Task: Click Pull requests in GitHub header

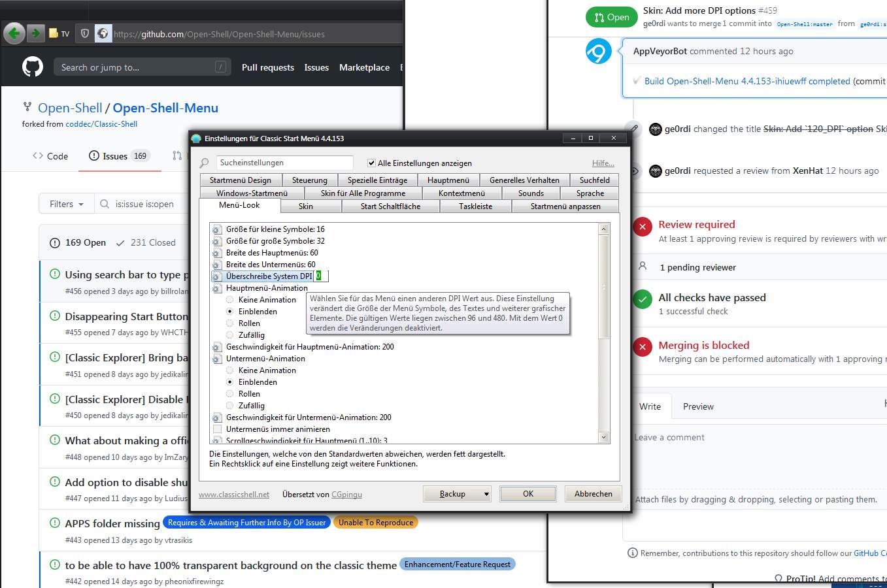Action: pyautogui.click(x=268, y=67)
